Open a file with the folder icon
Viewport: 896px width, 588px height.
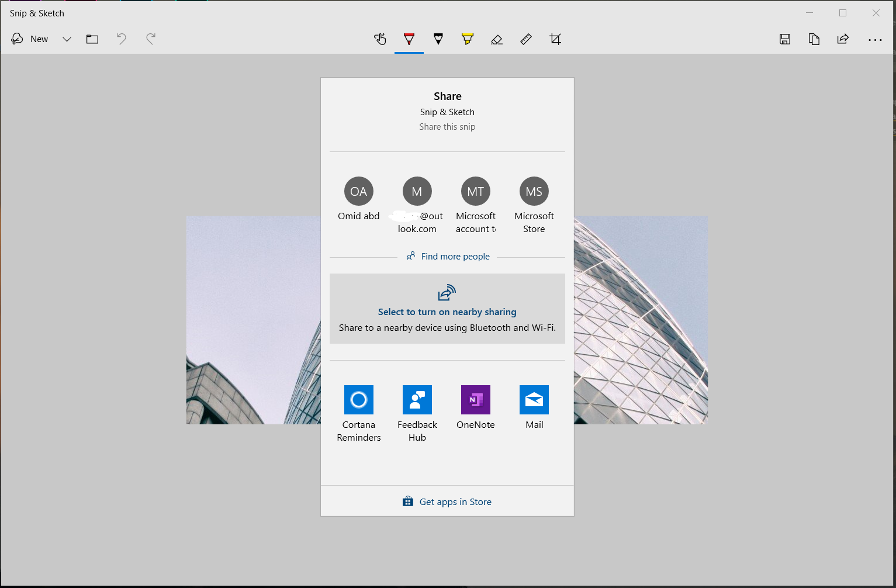point(92,39)
